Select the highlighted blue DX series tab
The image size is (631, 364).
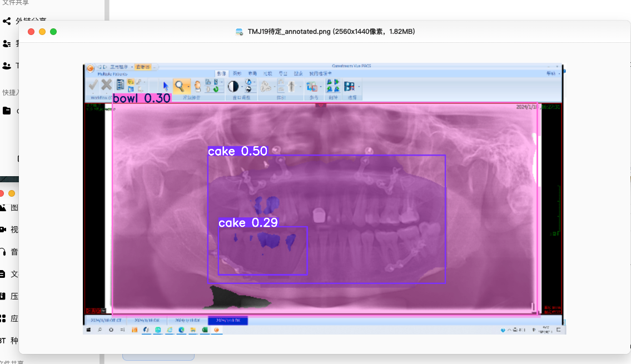click(x=228, y=321)
